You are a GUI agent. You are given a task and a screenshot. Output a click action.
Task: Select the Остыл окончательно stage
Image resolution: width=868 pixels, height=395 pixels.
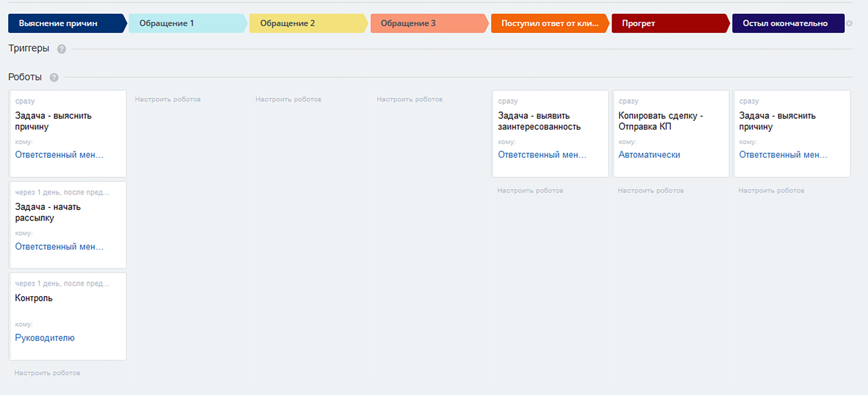[788, 23]
